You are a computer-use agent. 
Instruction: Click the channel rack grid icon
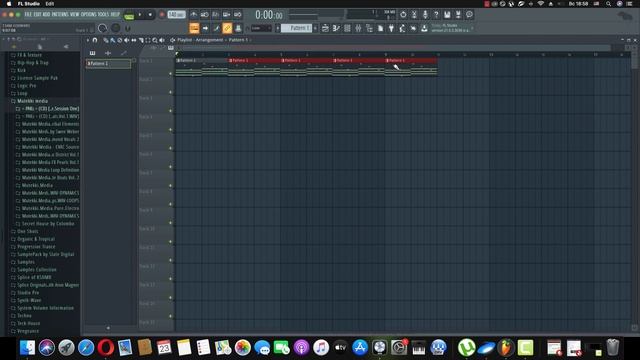(x=347, y=28)
